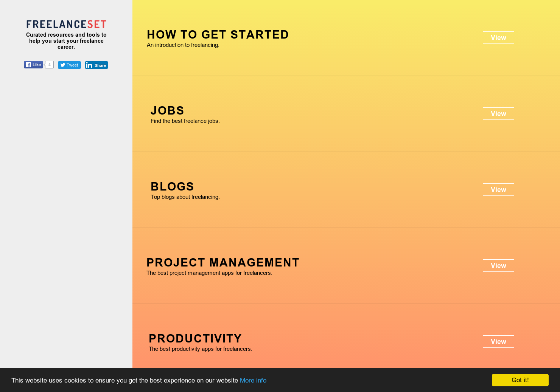Dismiss cookies with Got it! button
This screenshot has width=560, height=392.
pyautogui.click(x=520, y=380)
